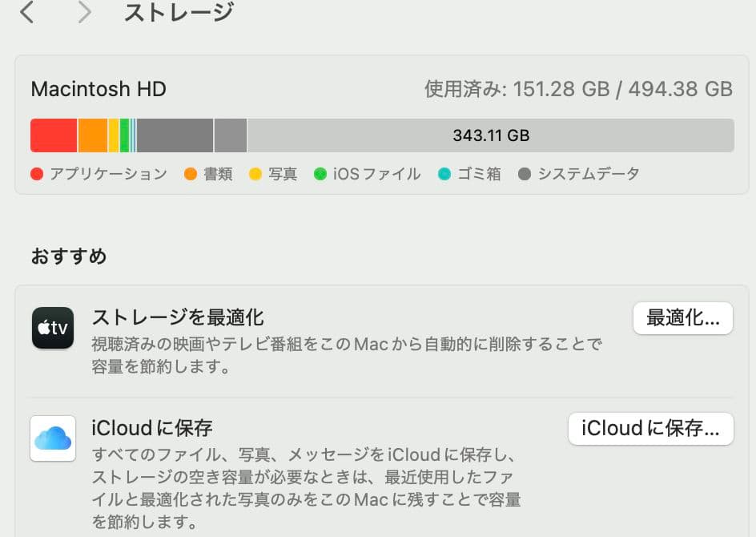Click the gray システムデータ legend dot
The width and height of the screenshot is (756, 537).
point(526,173)
